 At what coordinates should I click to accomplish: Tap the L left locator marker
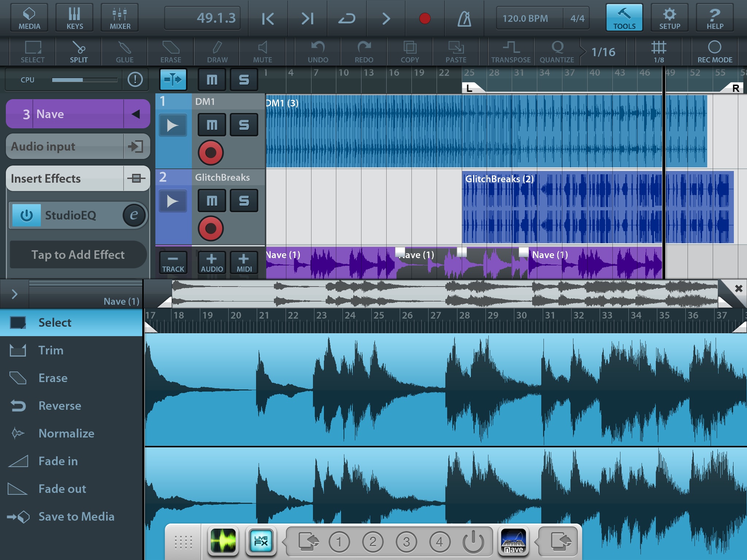point(473,87)
